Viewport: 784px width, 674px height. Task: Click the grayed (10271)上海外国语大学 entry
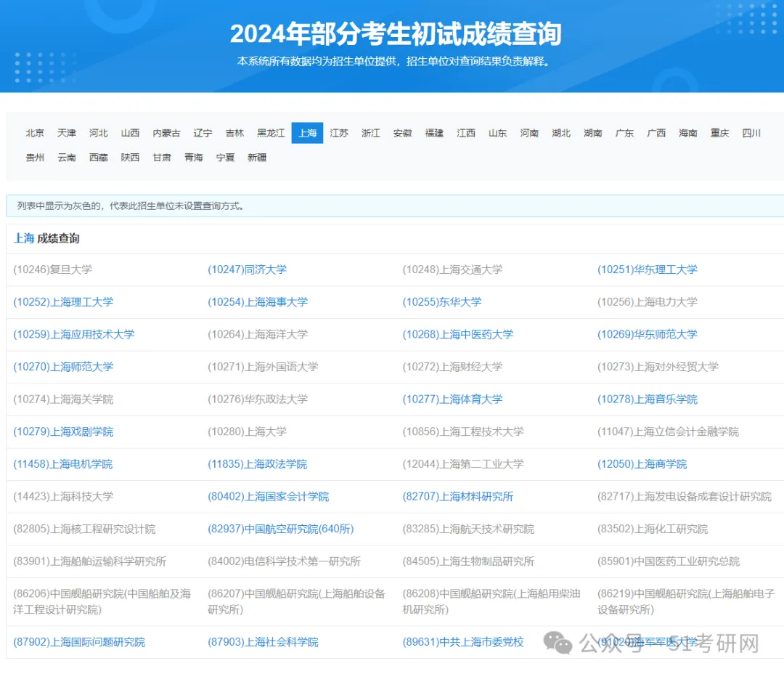tap(263, 367)
